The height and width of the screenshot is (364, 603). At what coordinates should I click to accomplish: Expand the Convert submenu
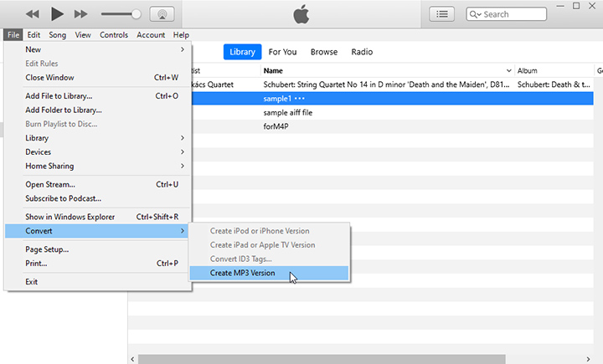pyautogui.click(x=98, y=231)
